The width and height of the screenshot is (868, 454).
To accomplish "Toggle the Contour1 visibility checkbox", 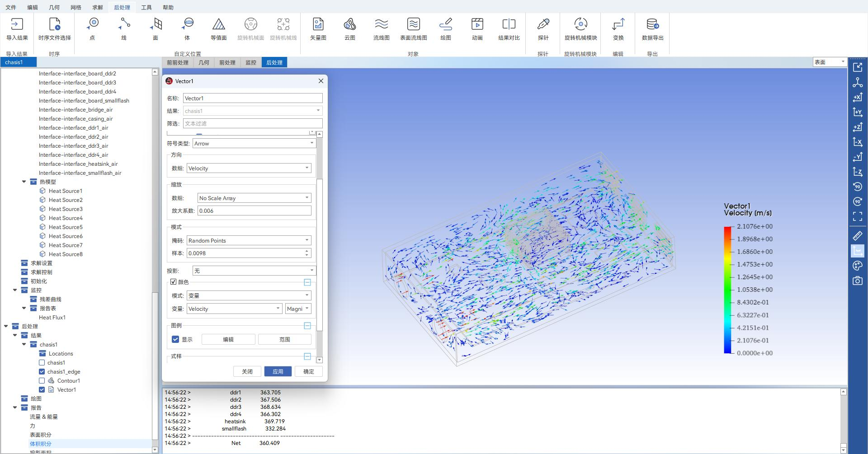I will click(x=42, y=381).
